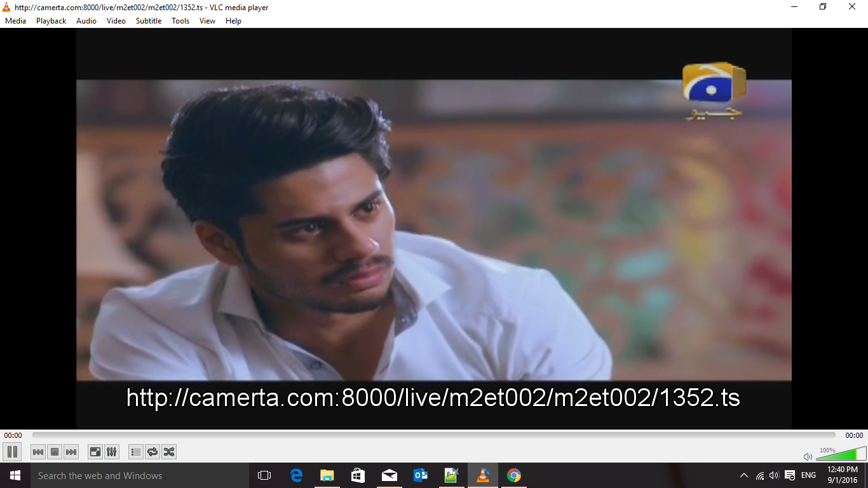Image resolution: width=868 pixels, height=488 pixels.
Task: Pause the video playback
Action: pos(12,452)
